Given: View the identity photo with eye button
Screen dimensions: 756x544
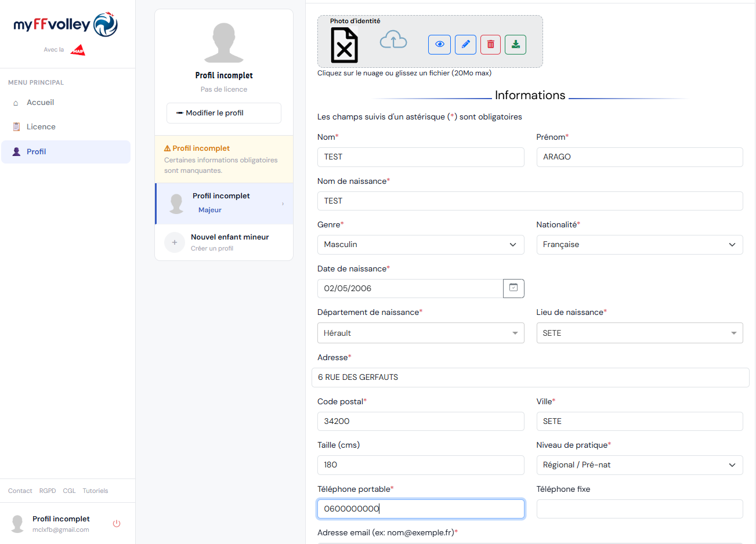Looking at the screenshot, I should point(439,45).
